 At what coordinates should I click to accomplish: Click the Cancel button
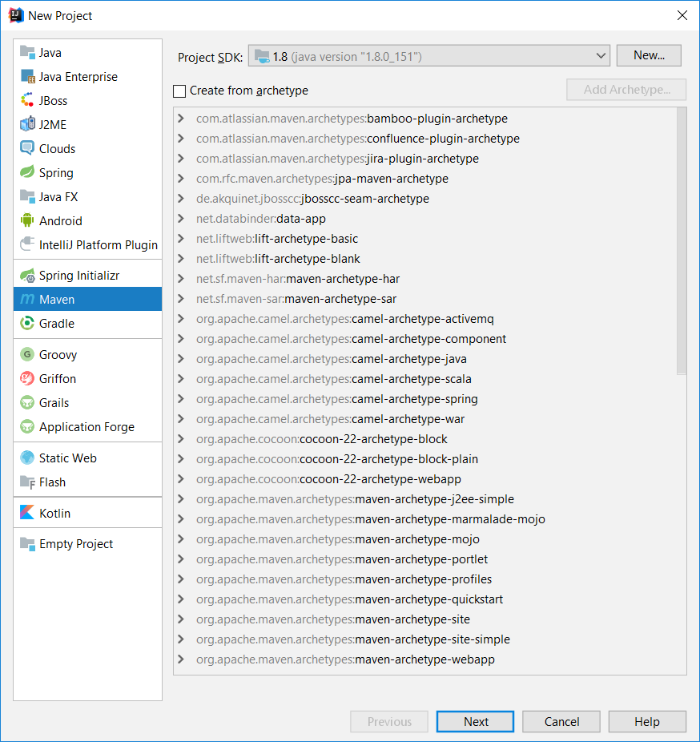click(561, 721)
